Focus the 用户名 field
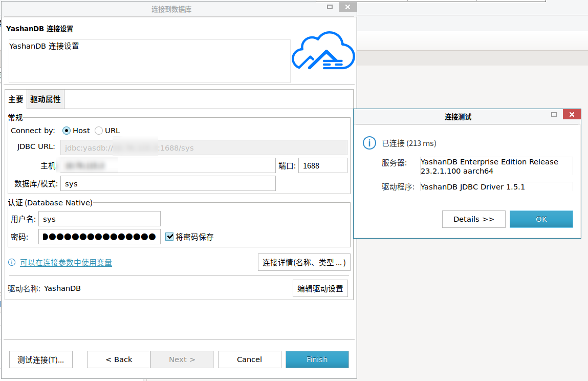This screenshot has width=588, height=381. (x=99, y=219)
